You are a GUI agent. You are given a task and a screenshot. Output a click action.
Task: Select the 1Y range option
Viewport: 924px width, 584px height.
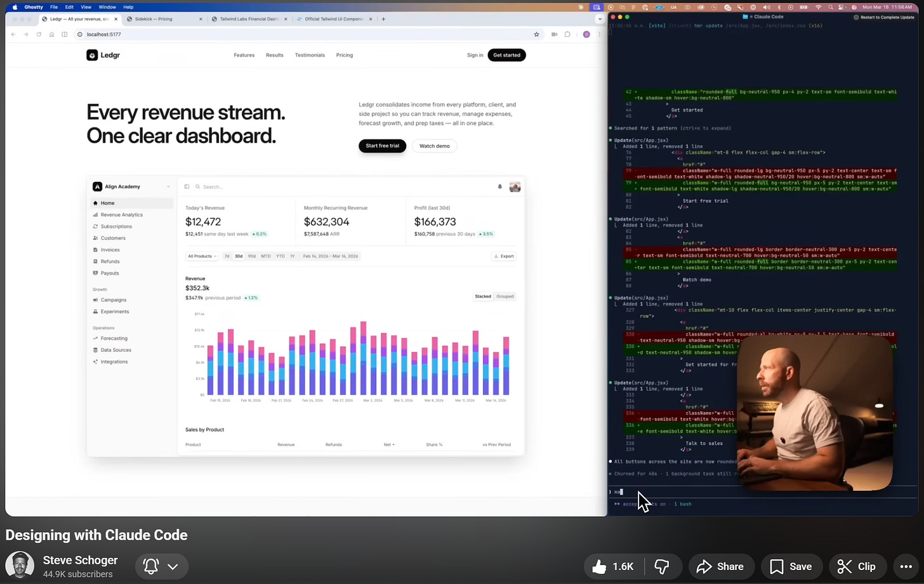(x=293, y=256)
